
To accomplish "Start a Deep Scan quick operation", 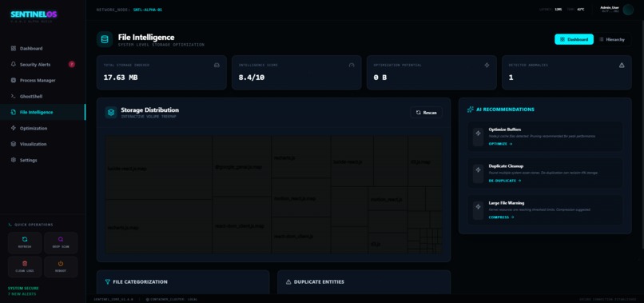I will (x=61, y=242).
